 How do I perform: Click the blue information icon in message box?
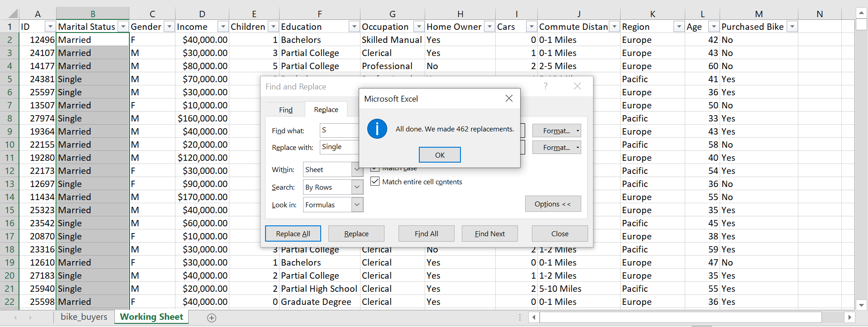377,129
